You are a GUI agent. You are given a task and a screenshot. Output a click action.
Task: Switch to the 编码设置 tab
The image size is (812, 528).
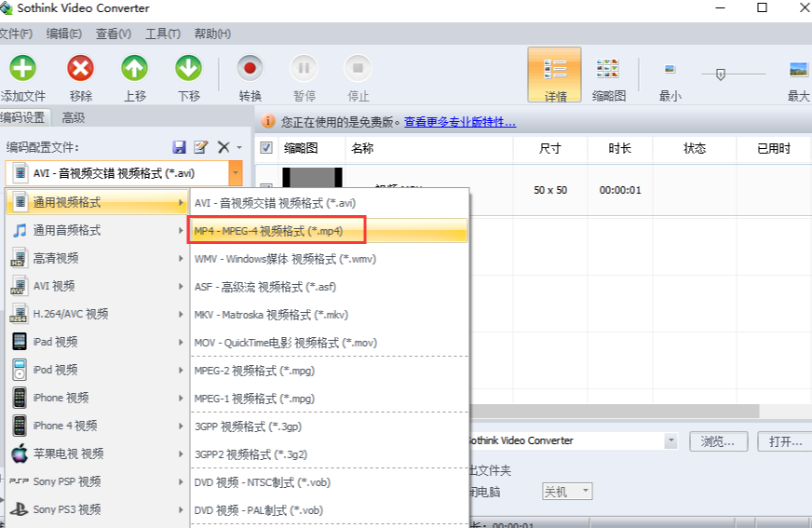click(x=24, y=117)
